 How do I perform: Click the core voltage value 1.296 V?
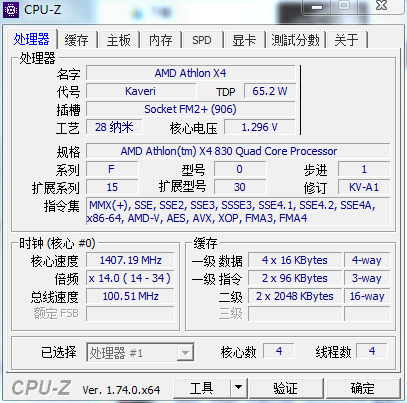(x=260, y=127)
